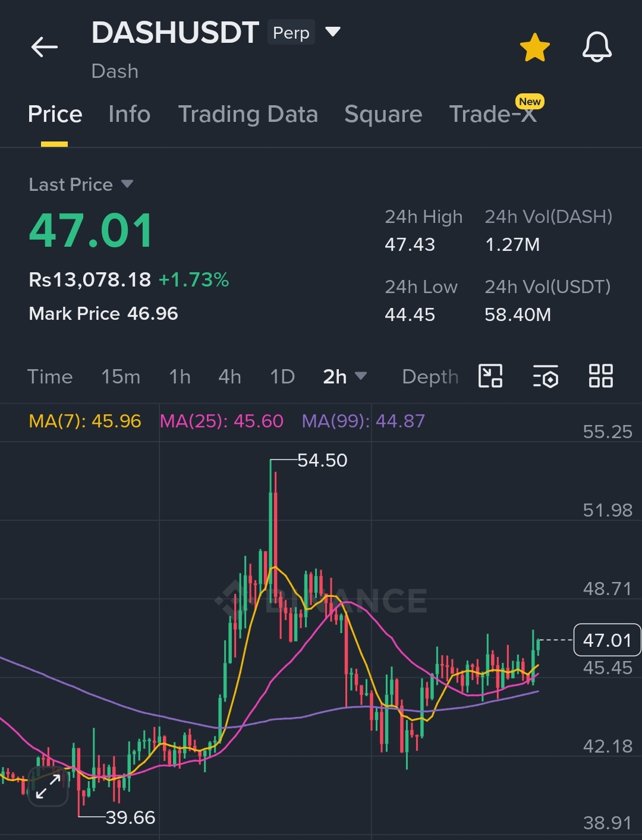This screenshot has width=642, height=840.
Task: Open the Trading Data tab
Action: [248, 114]
